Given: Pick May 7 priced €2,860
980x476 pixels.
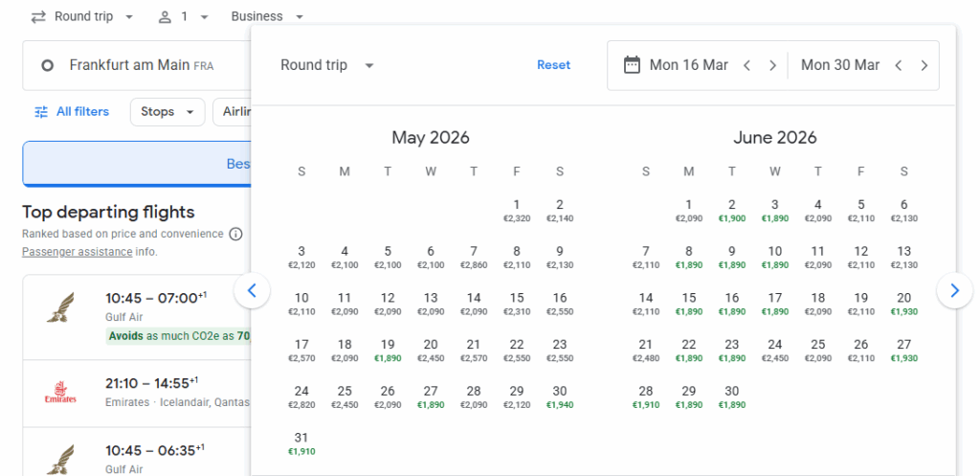Looking at the screenshot, I should pos(473,257).
